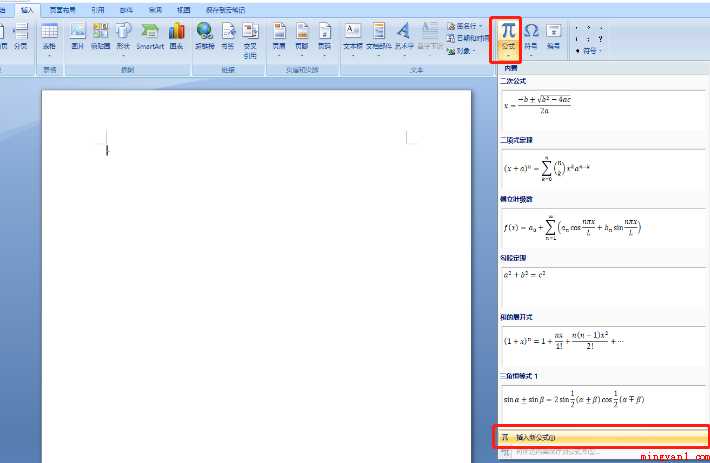
Task: Insert the Expansion of a Sum (1+x)ⁿ equation
Action: pyautogui.click(x=603, y=346)
